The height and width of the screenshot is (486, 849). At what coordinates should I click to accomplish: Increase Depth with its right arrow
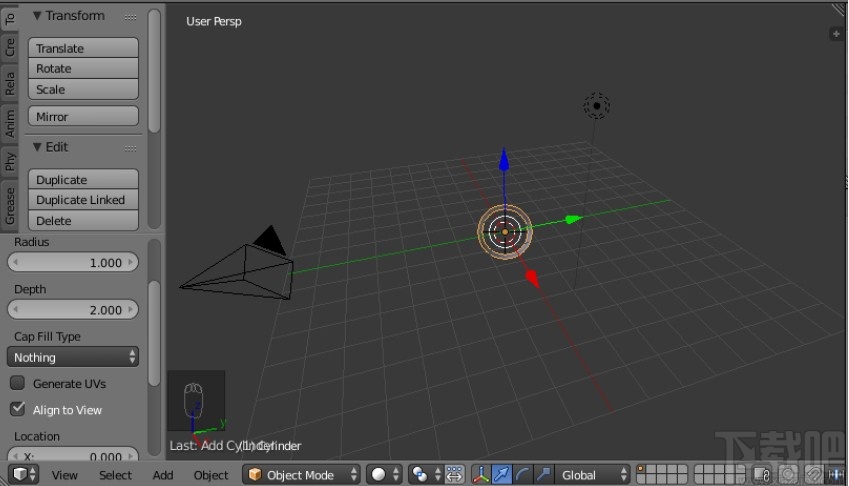[x=130, y=310]
